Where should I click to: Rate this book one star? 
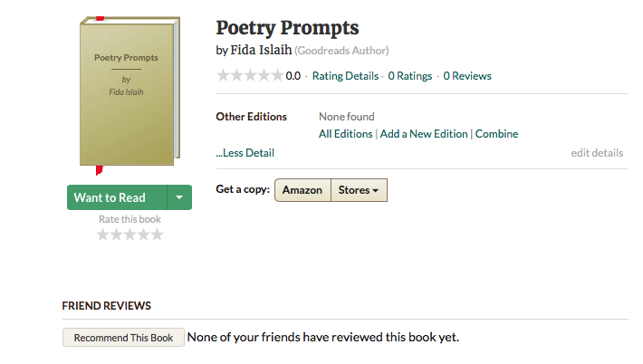click(x=103, y=235)
